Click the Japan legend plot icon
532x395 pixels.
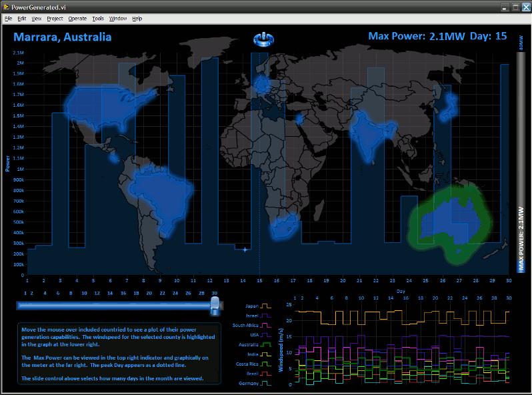(x=265, y=306)
